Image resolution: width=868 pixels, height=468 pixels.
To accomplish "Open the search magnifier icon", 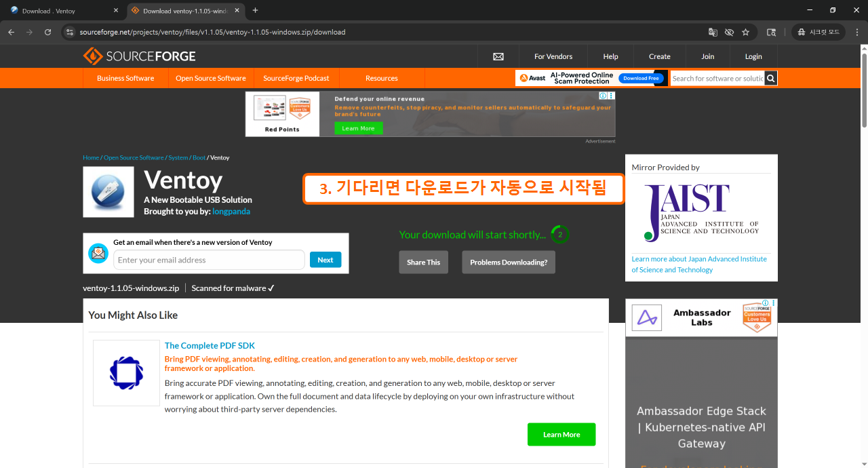I will [x=770, y=77].
